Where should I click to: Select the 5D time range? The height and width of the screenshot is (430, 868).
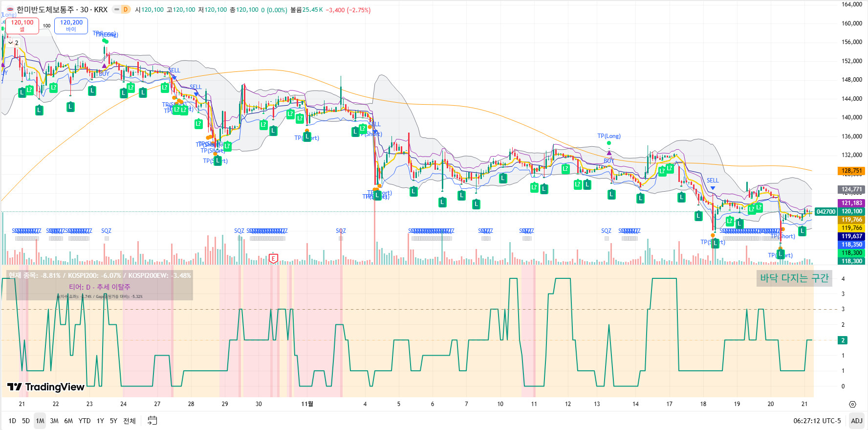coord(26,421)
